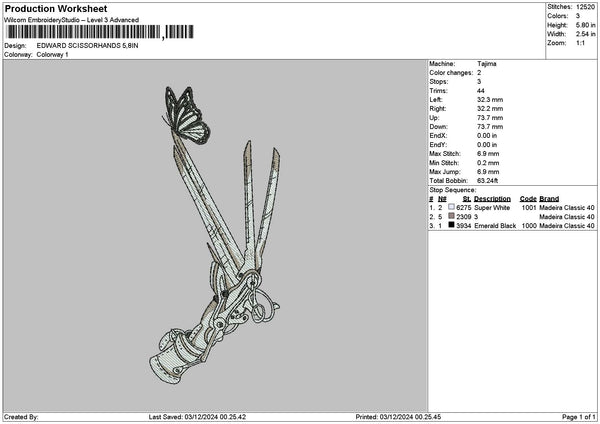Click stitch count 6275 in stop sequence
600x424 pixels.
(463, 208)
